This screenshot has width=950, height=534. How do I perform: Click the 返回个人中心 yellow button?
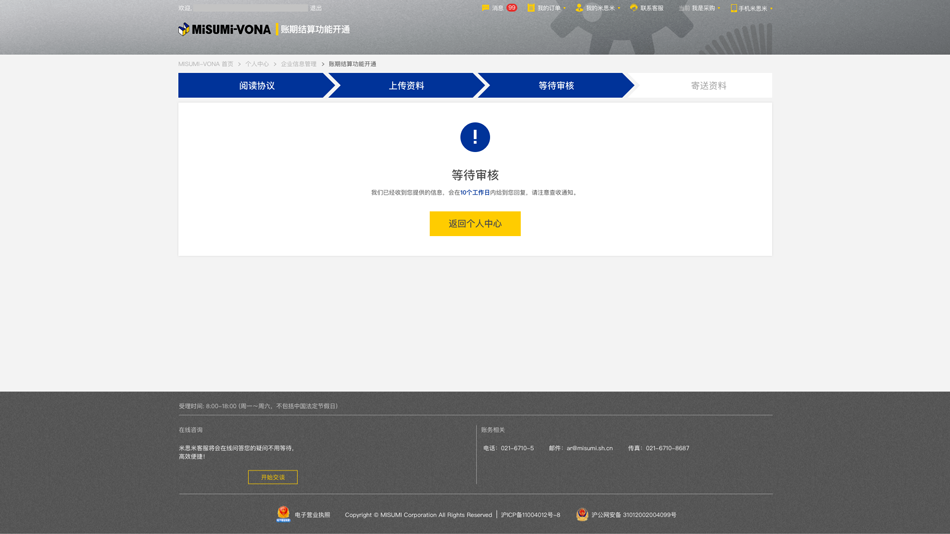coord(475,224)
